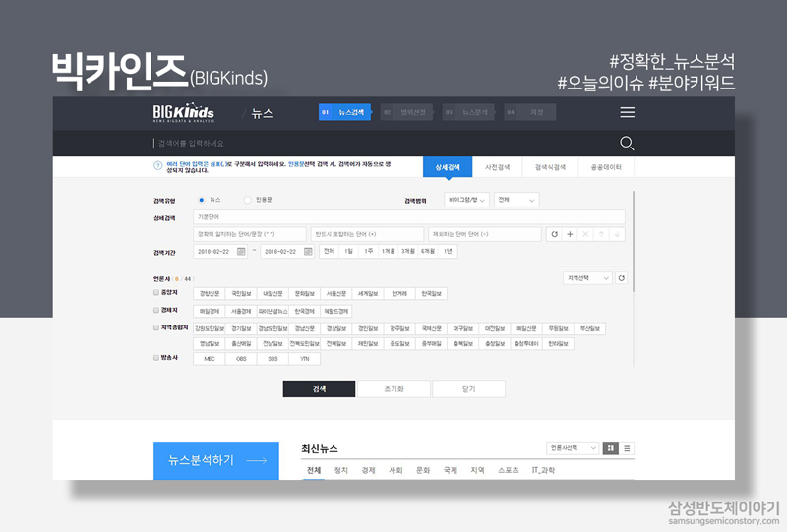Screen dimensions: 787x532
Task: Open the 공공데이터 tab
Action: 606,167
